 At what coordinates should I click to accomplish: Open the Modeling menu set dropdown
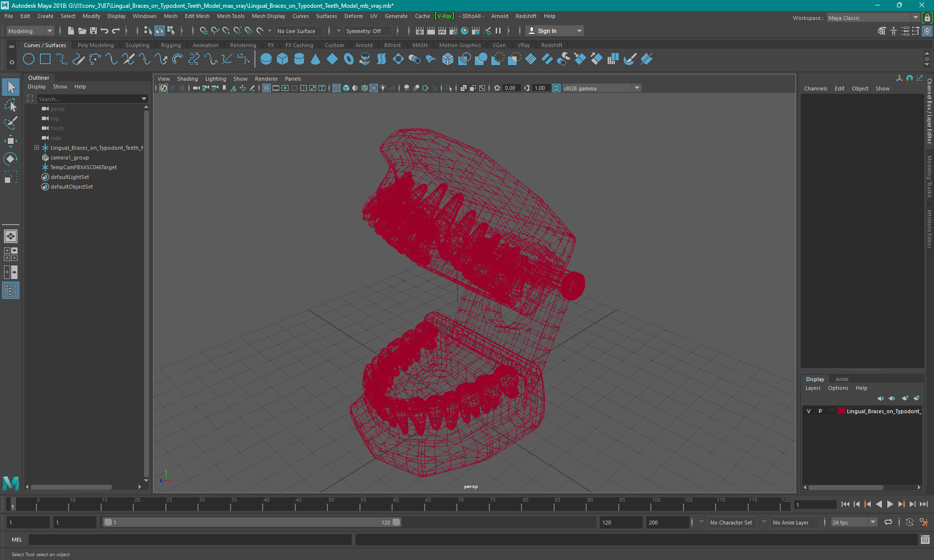pos(30,31)
